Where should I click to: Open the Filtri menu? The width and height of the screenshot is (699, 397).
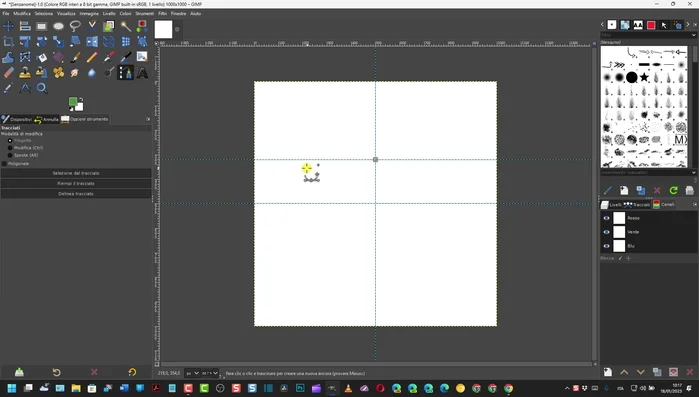[x=162, y=14]
